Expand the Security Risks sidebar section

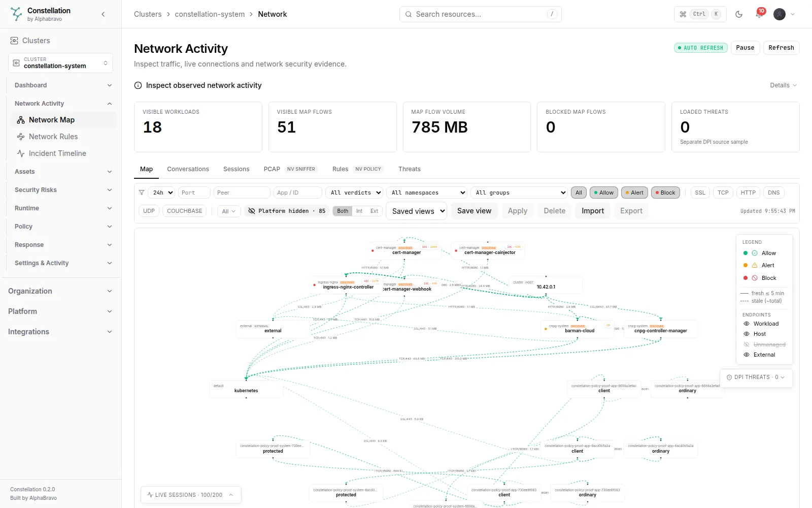[x=63, y=190]
